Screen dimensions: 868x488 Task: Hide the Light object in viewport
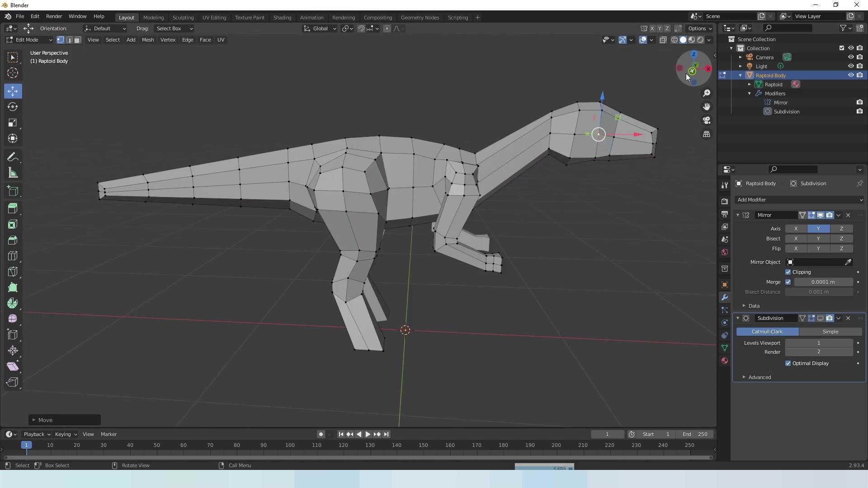point(850,66)
